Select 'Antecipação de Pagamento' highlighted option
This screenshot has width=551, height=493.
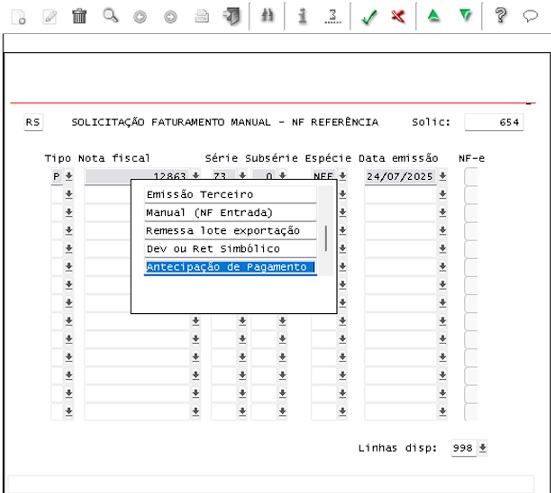pyautogui.click(x=230, y=267)
